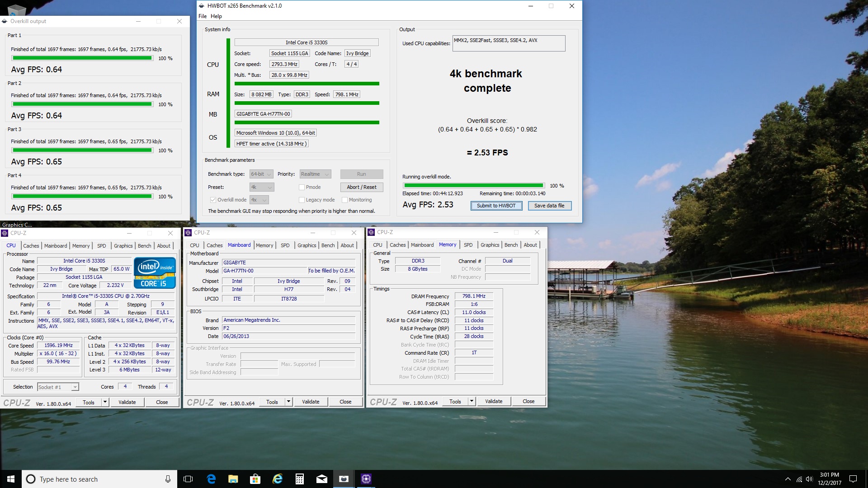Open Calculator from the taskbar
This screenshot has height=488, width=868.
click(299, 479)
